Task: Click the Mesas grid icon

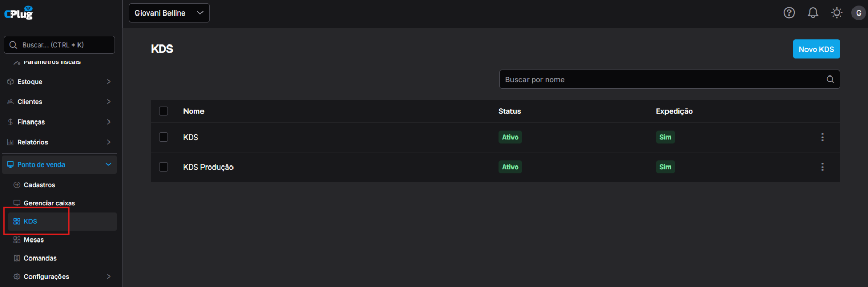Action: pos(17,240)
